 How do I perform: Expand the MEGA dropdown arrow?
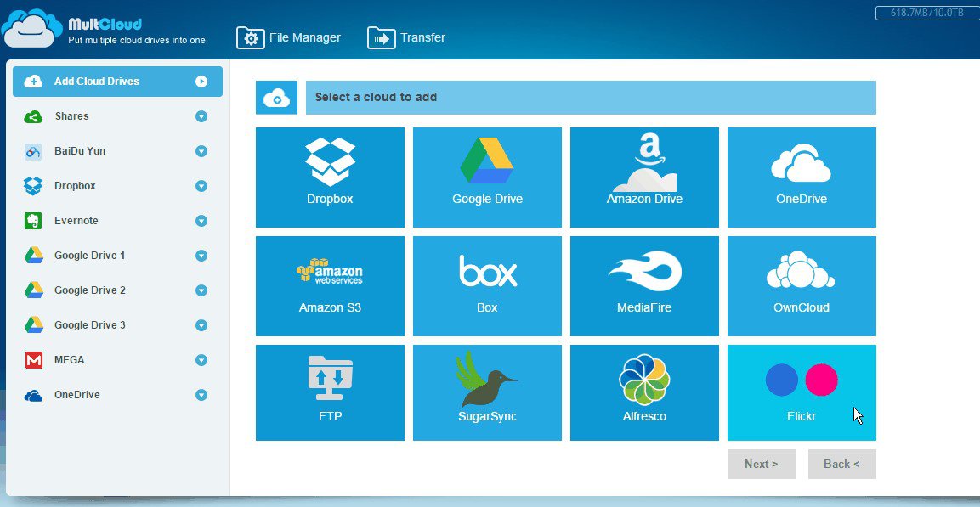(201, 360)
